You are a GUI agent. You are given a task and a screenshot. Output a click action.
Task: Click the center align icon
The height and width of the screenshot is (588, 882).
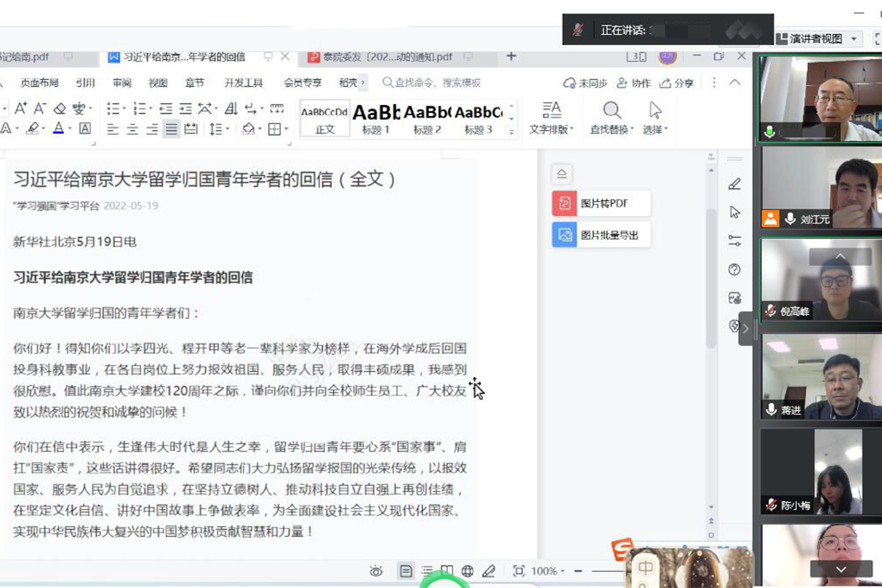coord(132,129)
